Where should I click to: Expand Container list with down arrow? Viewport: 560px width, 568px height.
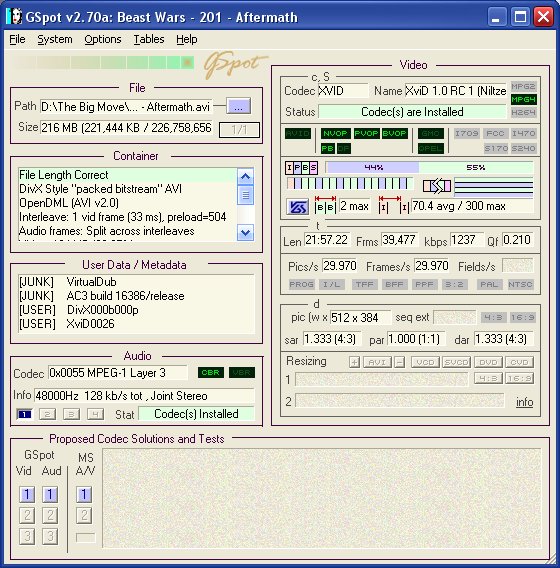tap(246, 233)
